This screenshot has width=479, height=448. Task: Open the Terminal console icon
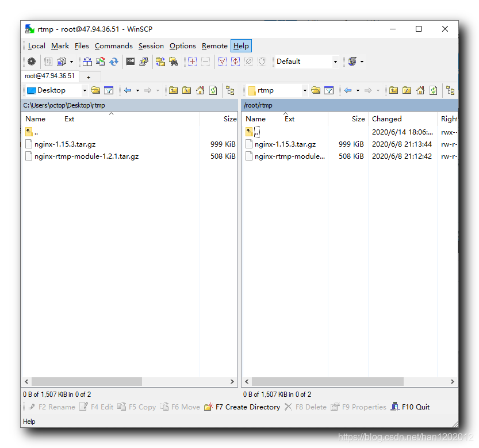click(131, 62)
